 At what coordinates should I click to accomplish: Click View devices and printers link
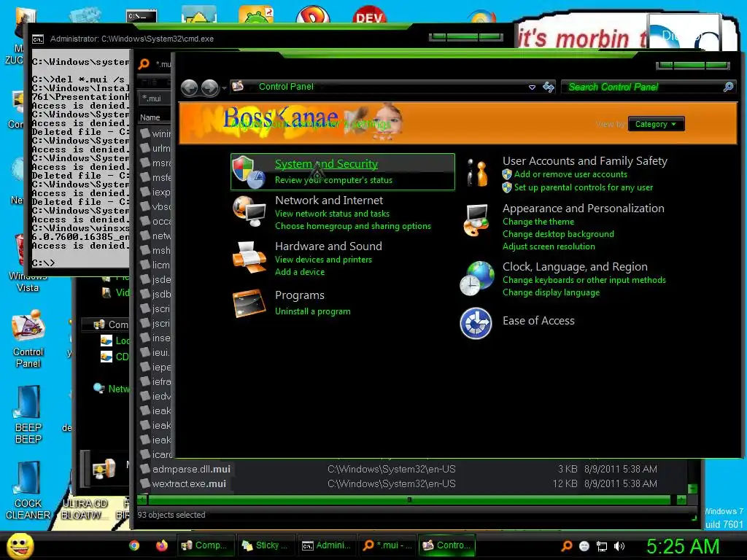(323, 260)
